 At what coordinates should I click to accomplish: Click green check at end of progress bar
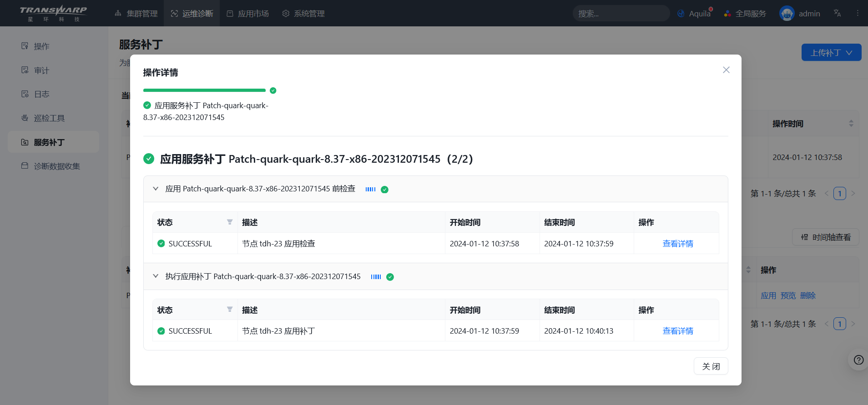click(x=273, y=90)
